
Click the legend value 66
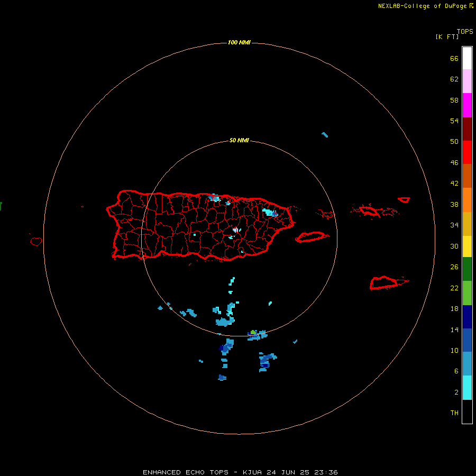click(x=454, y=58)
